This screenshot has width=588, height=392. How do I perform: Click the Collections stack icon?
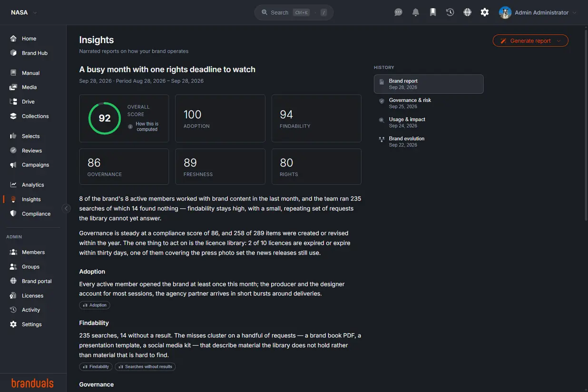coord(13,116)
